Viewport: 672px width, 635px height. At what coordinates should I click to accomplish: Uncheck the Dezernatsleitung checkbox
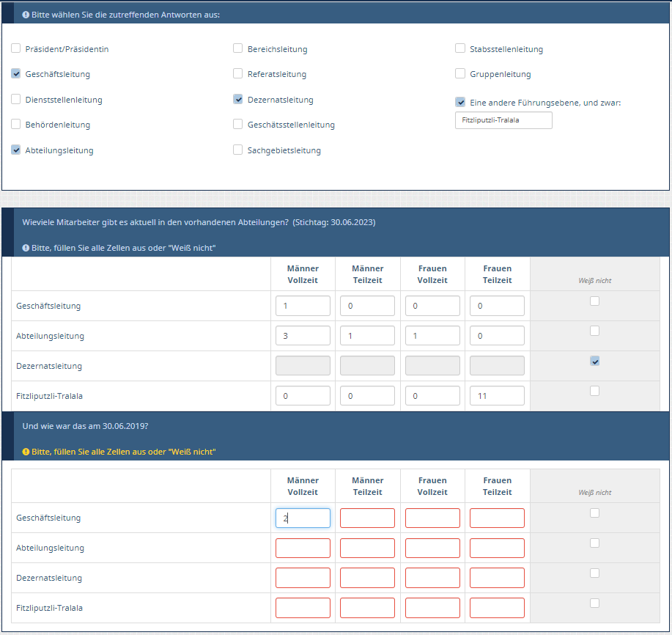pyautogui.click(x=238, y=99)
